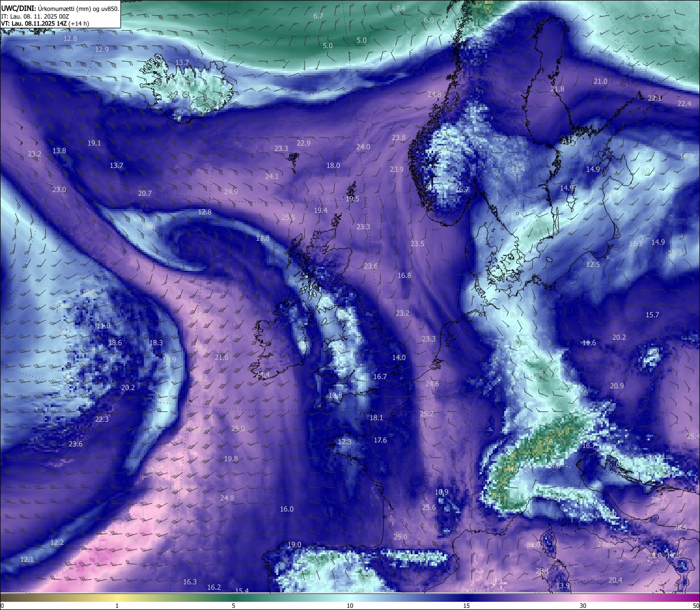
Task: Click the 18.3 value label
Action: coord(156,343)
